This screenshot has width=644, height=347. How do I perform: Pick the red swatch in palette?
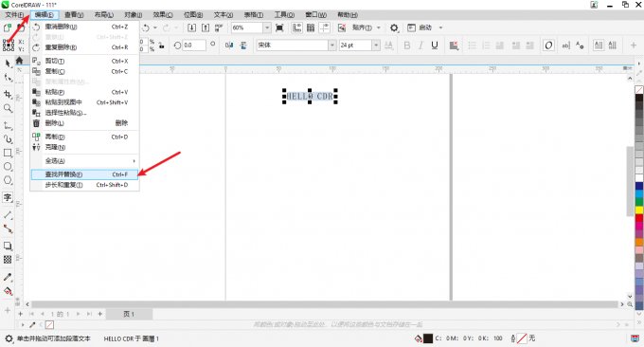coord(639,218)
